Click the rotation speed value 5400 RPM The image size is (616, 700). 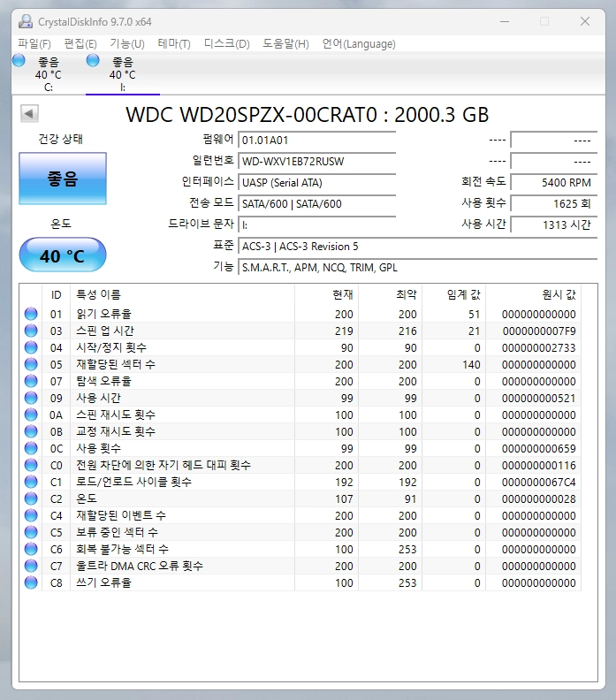pos(553,183)
